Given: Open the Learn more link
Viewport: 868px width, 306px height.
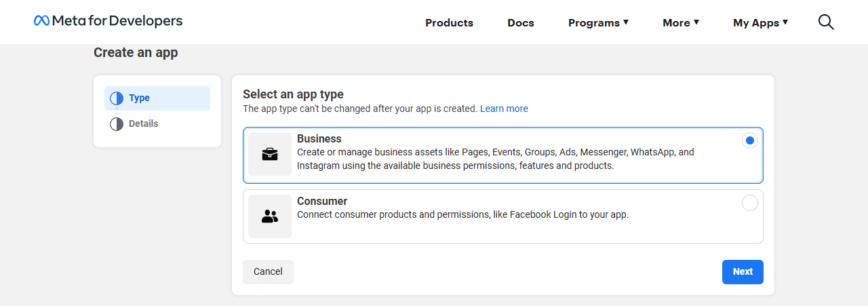Looking at the screenshot, I should pyautogui.click(x=504, y=109).
